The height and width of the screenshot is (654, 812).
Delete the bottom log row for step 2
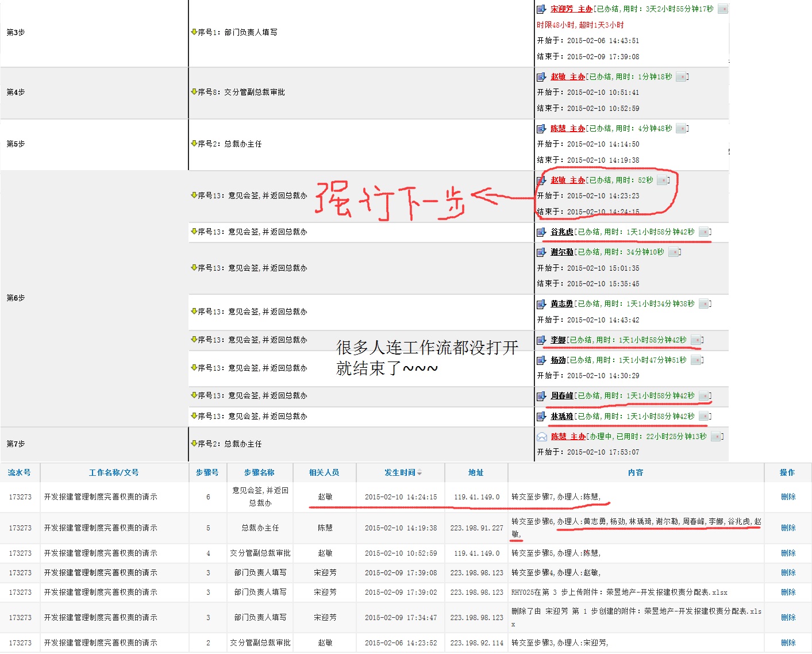coord(788,643)
